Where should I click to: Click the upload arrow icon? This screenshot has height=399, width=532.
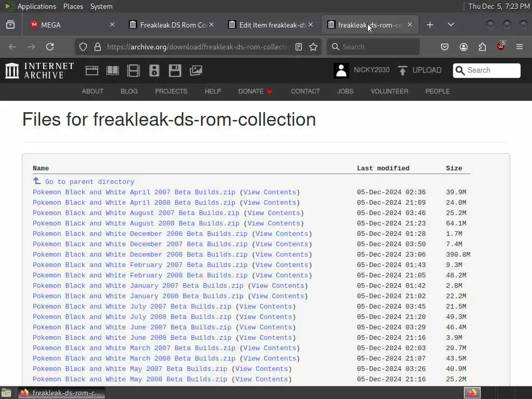403,71
